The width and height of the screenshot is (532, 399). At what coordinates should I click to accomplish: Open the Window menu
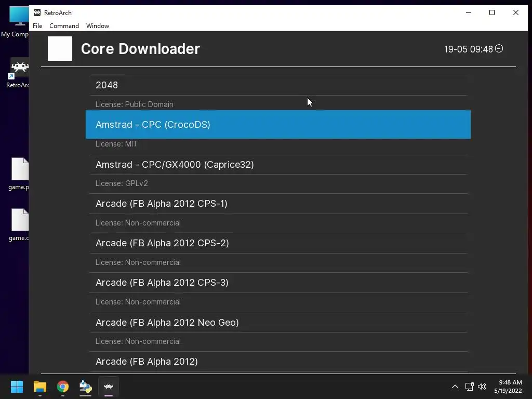pyautogui.click(x=97, y=26)
